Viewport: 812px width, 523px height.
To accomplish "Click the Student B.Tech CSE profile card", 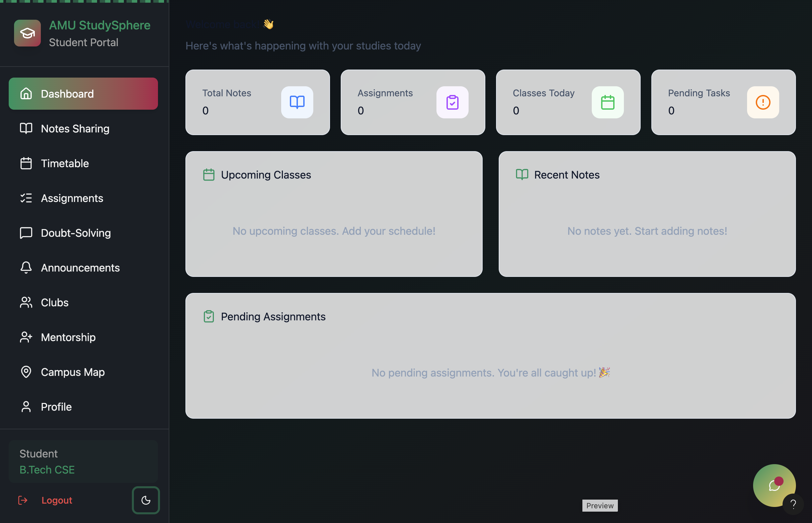I will point(83,461).
